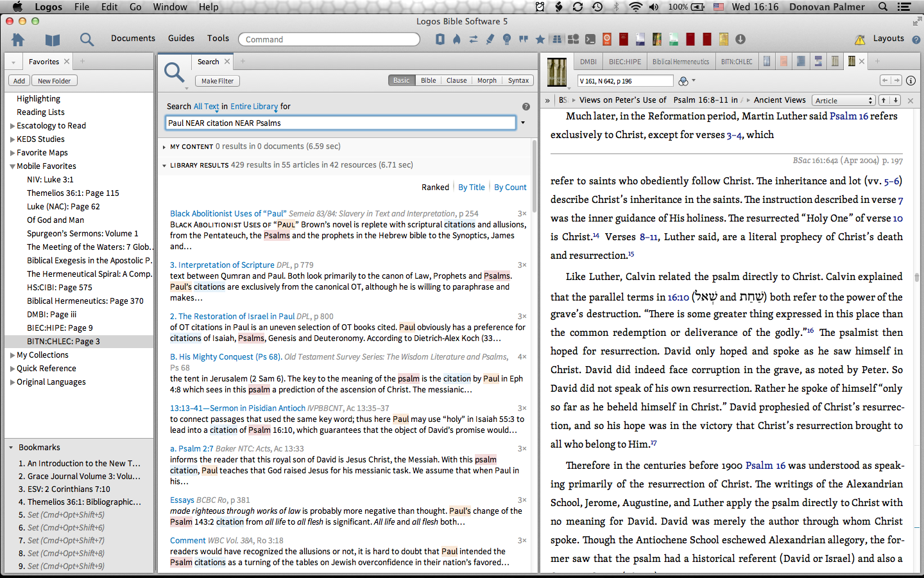The height and width of the screenshot is (578, 924).
Task: Jump to the previous article with up arrow
Action: (x=884, y=100)
